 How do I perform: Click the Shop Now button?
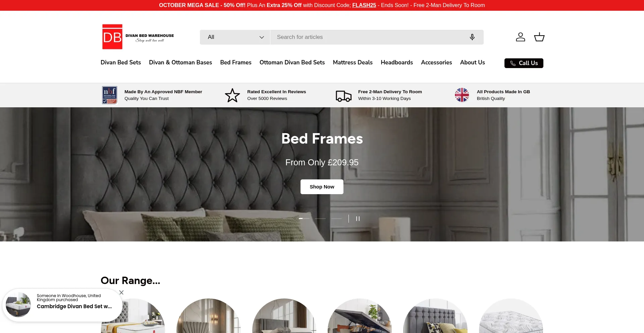click(x=322, y=187)
